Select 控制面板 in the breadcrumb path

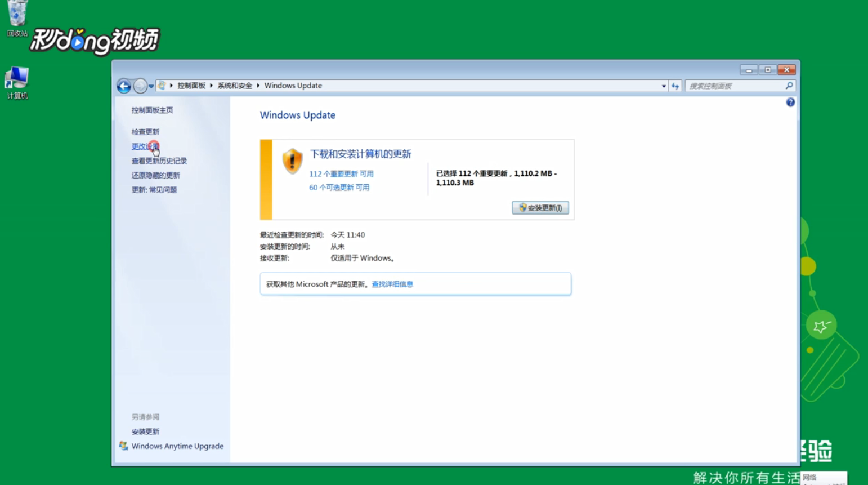point(191,86)
